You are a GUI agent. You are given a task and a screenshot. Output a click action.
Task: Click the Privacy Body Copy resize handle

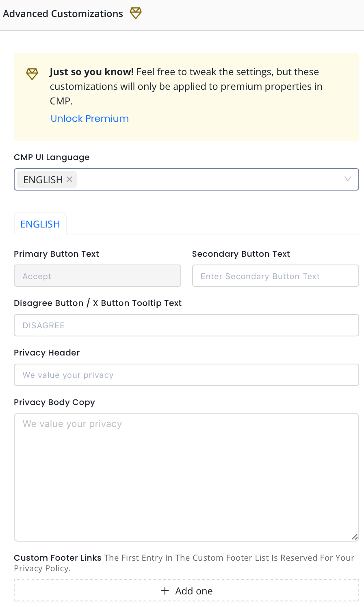tap(355, 537)
